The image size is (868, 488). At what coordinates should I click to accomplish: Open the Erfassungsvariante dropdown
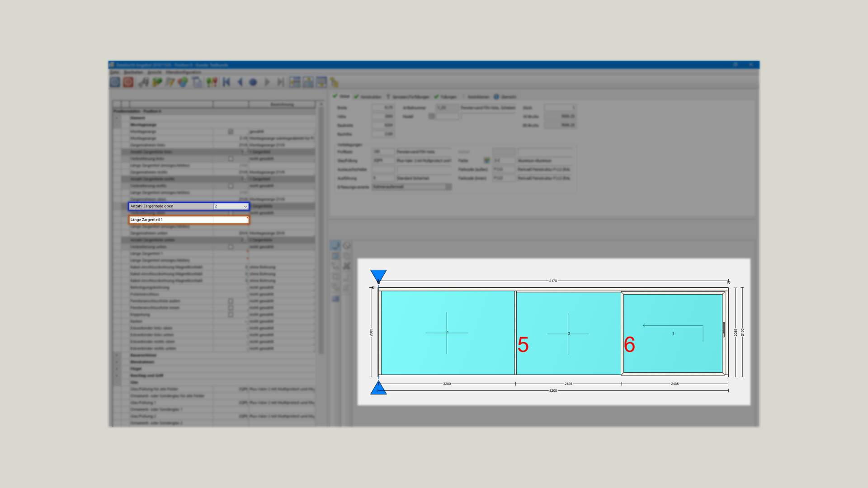pos(411,187)
